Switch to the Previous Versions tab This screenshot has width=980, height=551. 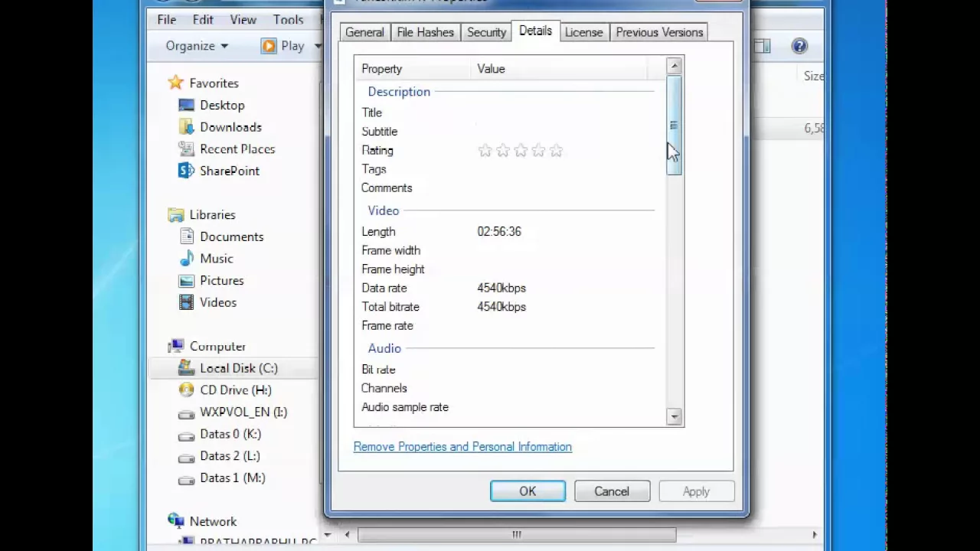point(659,32)
